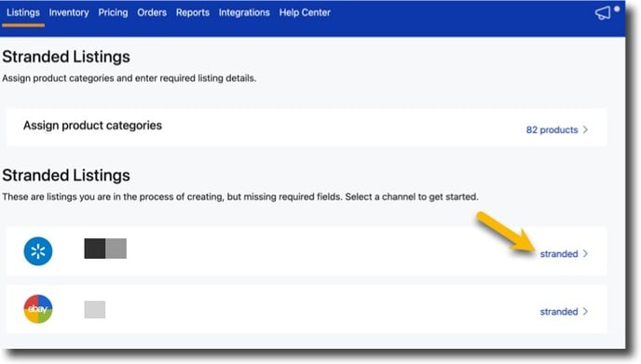Open stranded link for Walmart channel
Viewport: 641px width, 364px height.
[559, 254]
